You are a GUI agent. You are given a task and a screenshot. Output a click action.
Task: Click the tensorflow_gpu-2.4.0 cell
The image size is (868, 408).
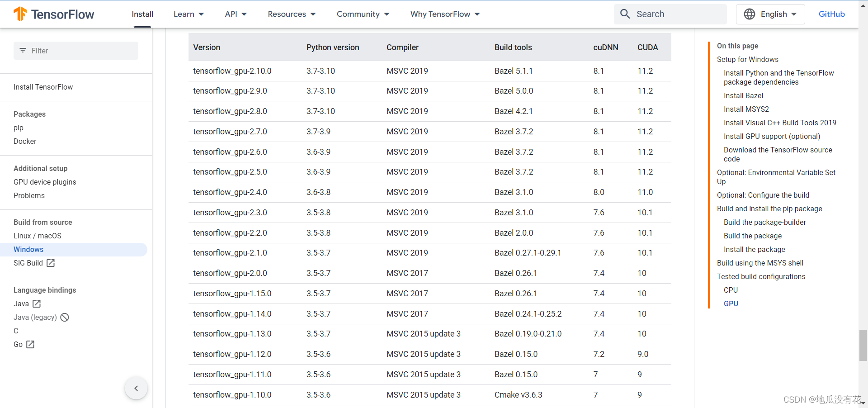(x=230, y=192)
